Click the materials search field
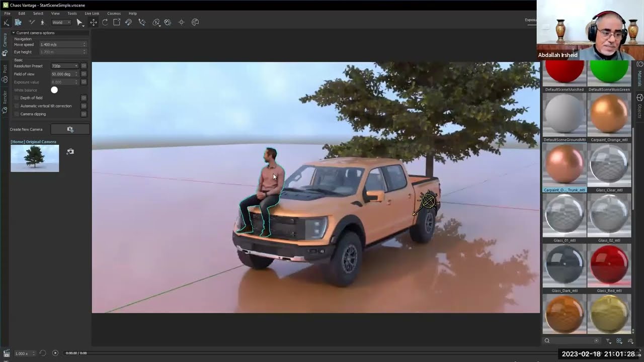 pyautogui.click(x=573, y=340)
